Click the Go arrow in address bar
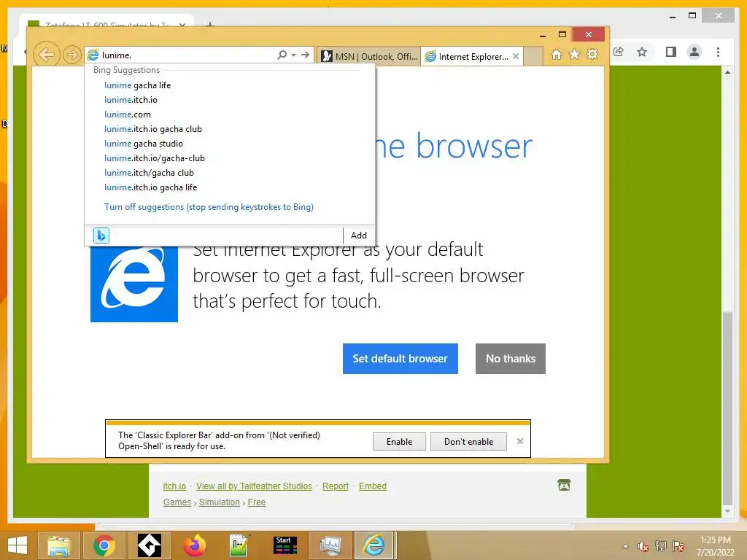 (305, 55)
